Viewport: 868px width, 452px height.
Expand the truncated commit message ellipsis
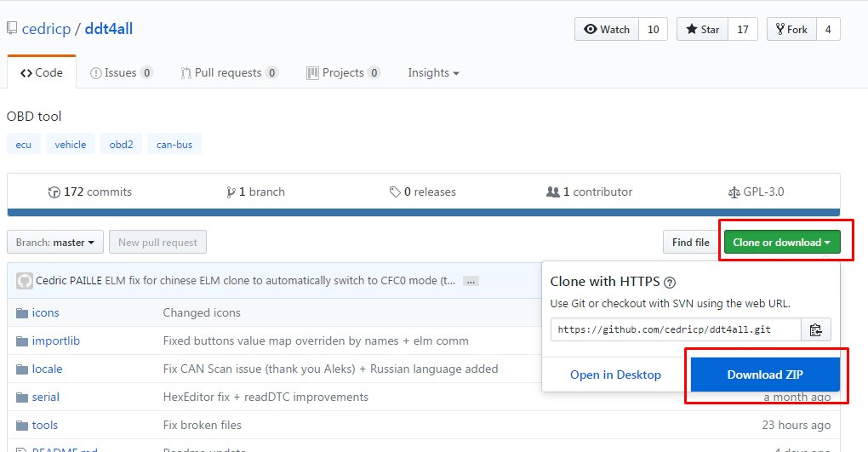tap(471, 281)
